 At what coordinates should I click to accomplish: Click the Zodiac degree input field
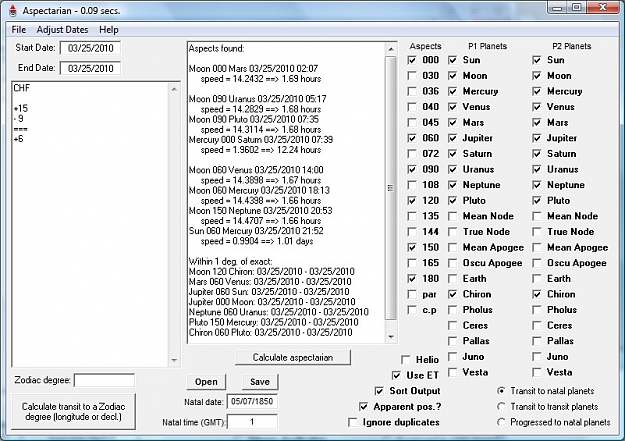(104, 380)
